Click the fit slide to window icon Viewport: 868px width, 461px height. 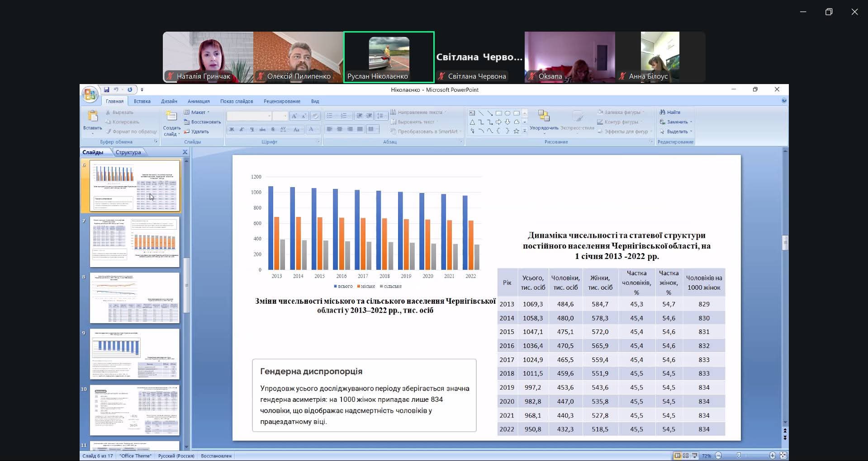click(783, 456)
